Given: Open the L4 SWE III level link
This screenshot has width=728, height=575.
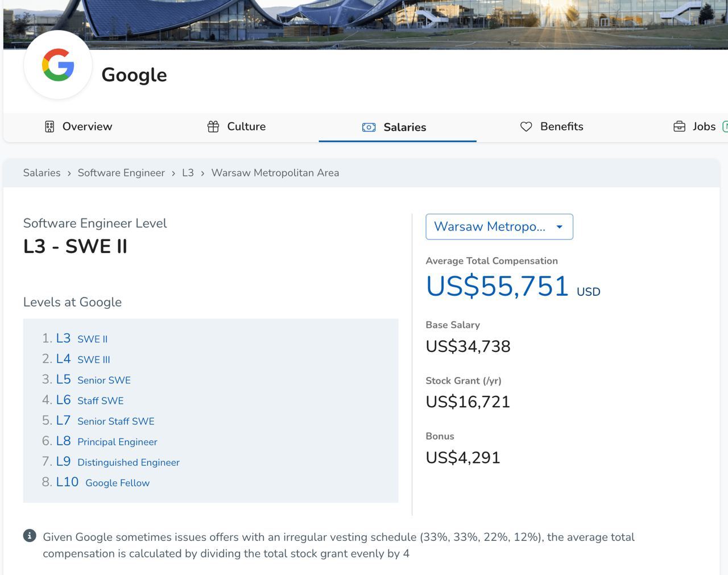Looking at the screenshot, I should (x=83, y=359).
